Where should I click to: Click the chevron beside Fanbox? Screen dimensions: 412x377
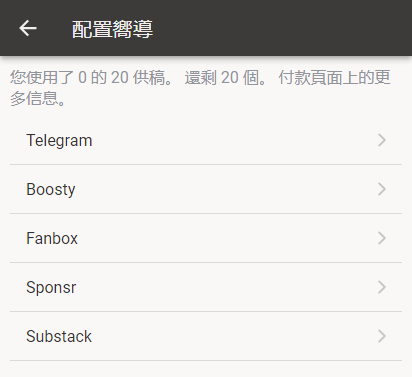(x=382, y=238)
